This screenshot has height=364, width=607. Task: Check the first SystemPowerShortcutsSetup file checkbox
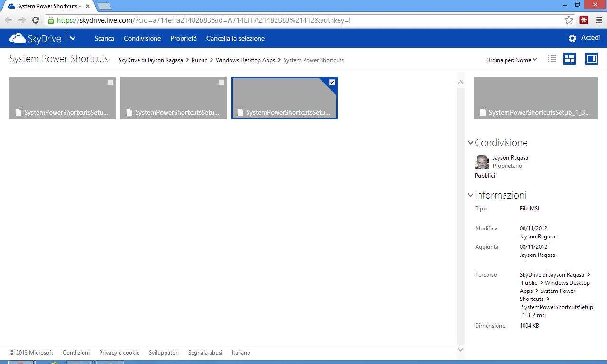[x=110, y=82]
